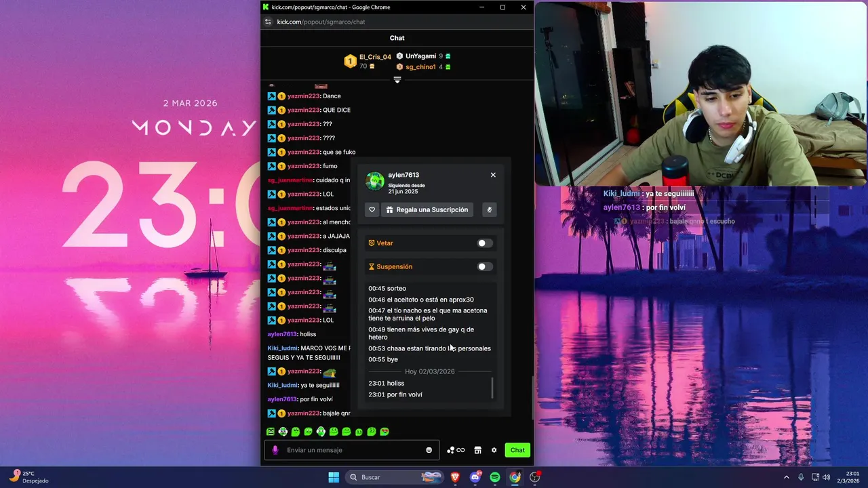Click the green Chat send button

coord(517,450)
